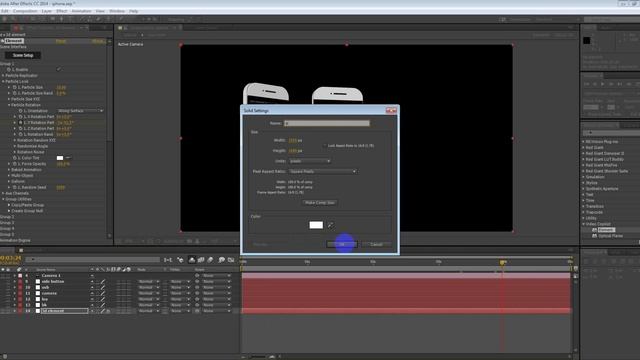Image resolution: width=640 pixels, height=360 pixels.
Task: Click the solid Name input field
Action: [x=327, y=123]
